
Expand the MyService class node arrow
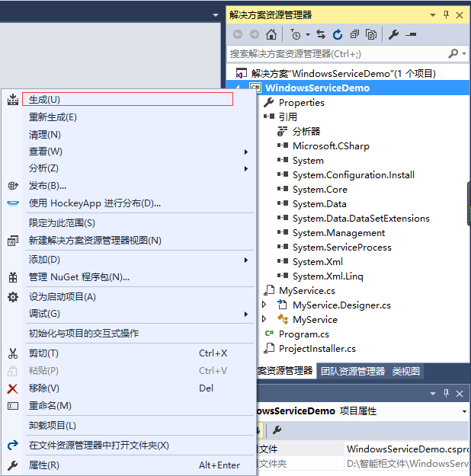[x=264, y=319]
